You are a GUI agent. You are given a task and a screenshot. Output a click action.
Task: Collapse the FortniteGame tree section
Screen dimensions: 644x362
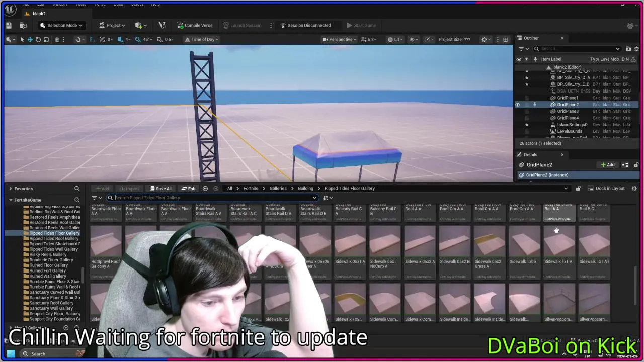pyautogui.click(x=11, y=200)
